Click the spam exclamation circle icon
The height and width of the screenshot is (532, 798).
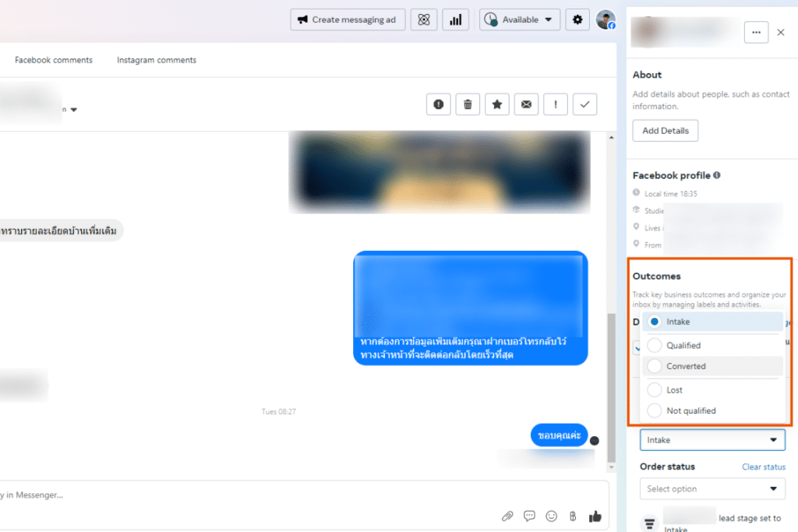[438, 104]
